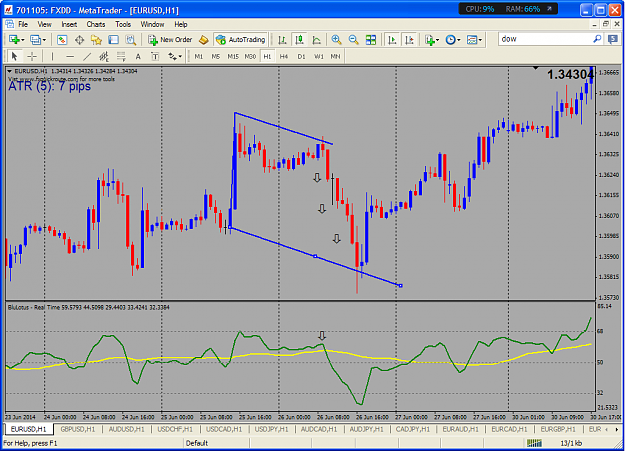Open the Window menu
Image resolution: width=625 pixels, height=451 pixels.
coord(152,24)
